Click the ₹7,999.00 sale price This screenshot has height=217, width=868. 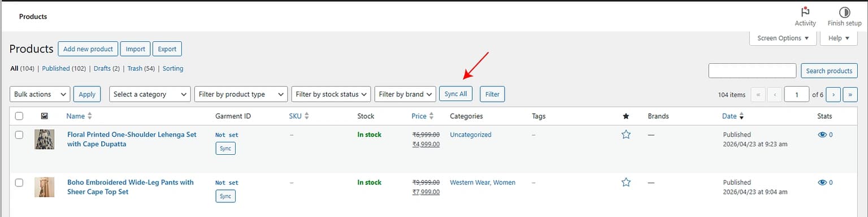pyautogui.click(x=426, y=192)
